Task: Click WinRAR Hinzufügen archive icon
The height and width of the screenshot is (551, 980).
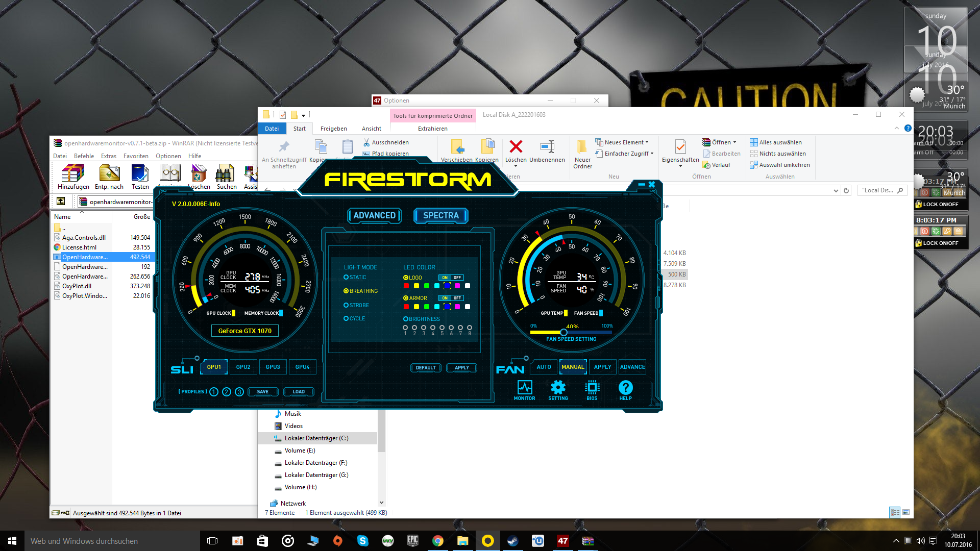Action: click(73, 174)
